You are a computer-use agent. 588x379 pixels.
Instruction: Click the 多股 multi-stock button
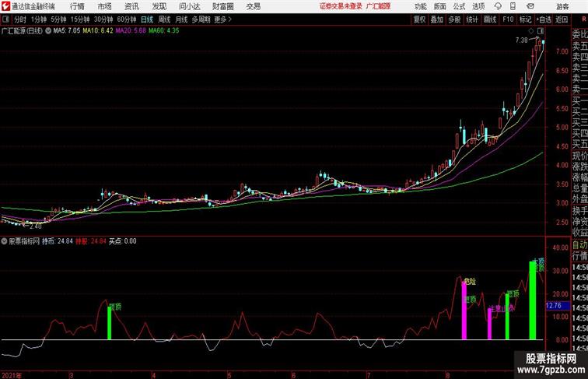pyautogui.click(x=454, y=19)
